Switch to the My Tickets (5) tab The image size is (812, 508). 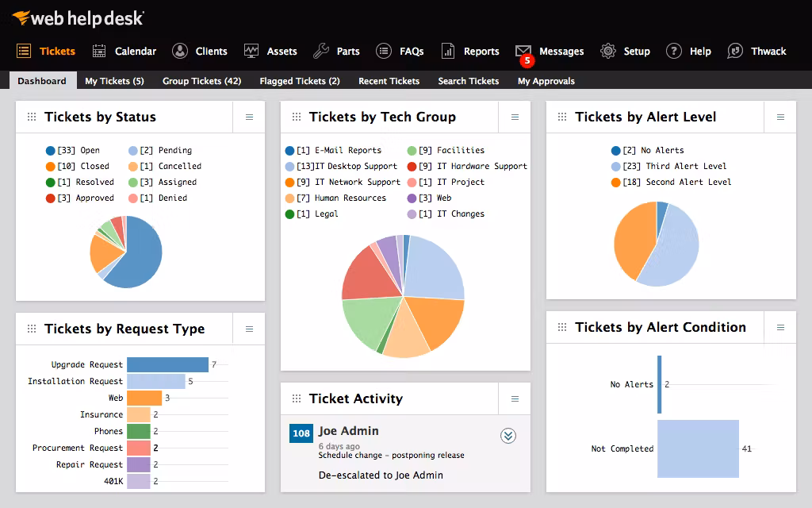pyautogui.click(x=114, y=81)
